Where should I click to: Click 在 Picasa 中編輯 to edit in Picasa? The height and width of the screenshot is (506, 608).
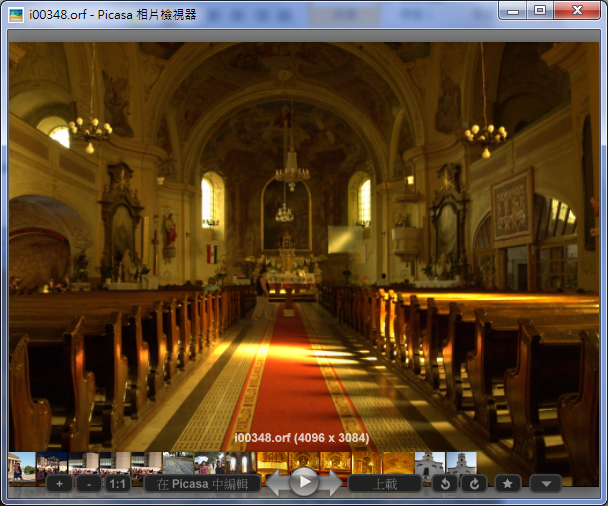(202, 484)
